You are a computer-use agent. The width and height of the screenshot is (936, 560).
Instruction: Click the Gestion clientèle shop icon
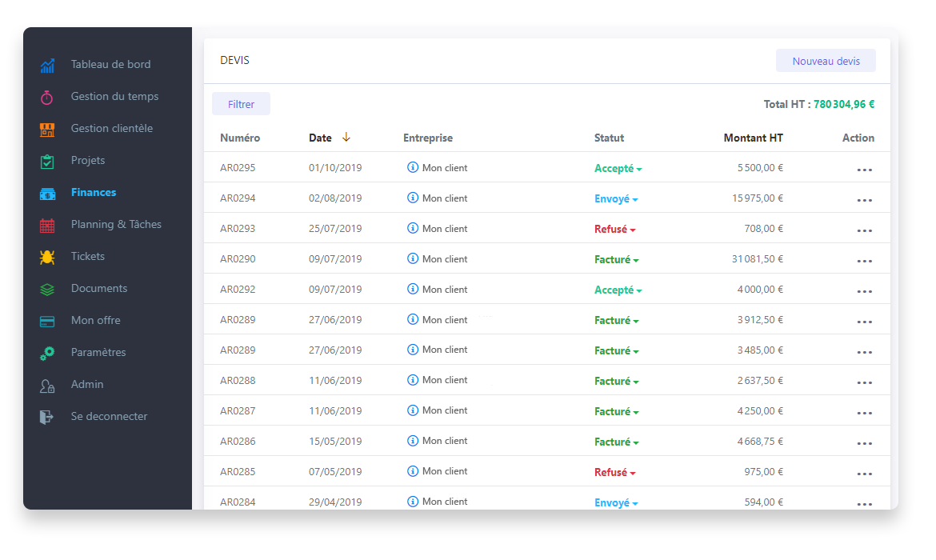[x=47, y=129]
